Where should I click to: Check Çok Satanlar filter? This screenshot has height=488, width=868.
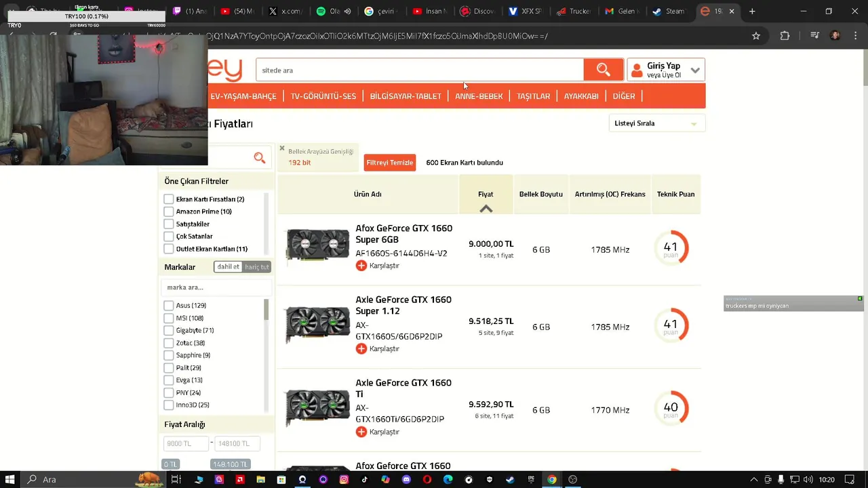pos(169,237)
